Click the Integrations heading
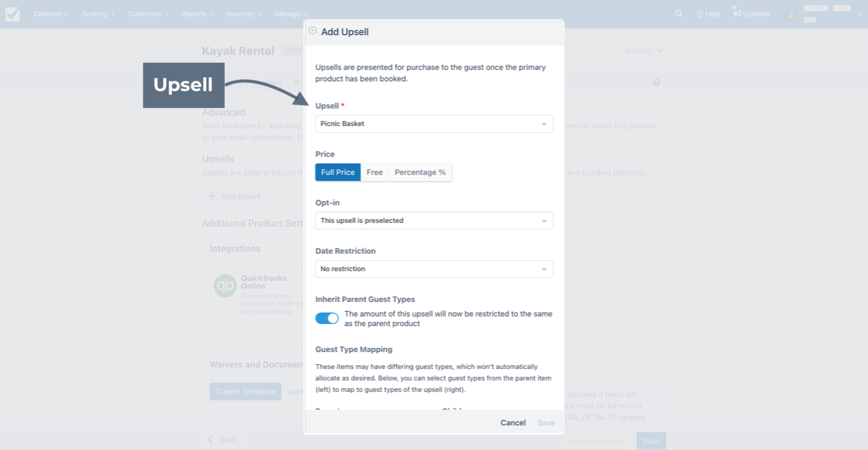This screenshot has height=450, width=868. coord(235,248)
